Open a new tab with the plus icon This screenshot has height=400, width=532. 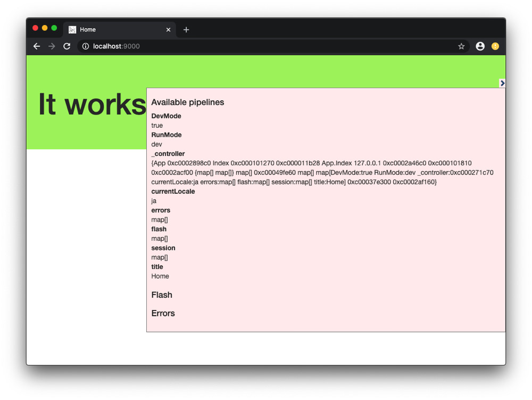click(x=186, y=29)
